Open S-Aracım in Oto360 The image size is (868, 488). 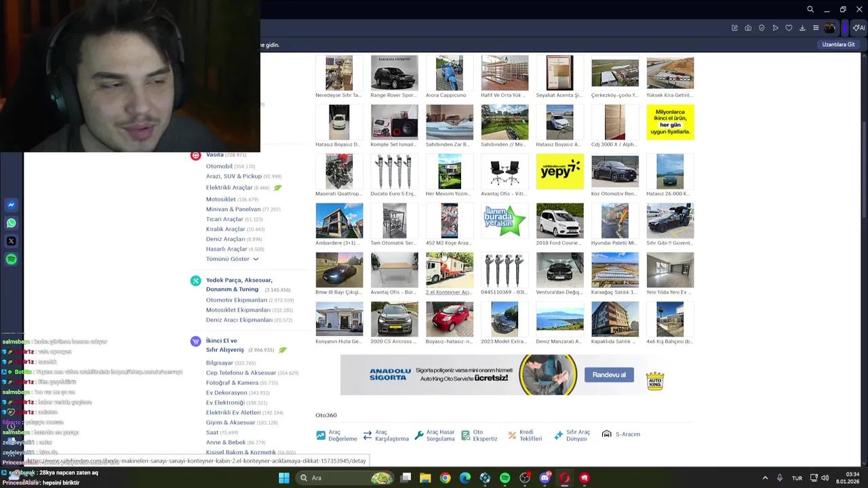(x=621, y=434)
